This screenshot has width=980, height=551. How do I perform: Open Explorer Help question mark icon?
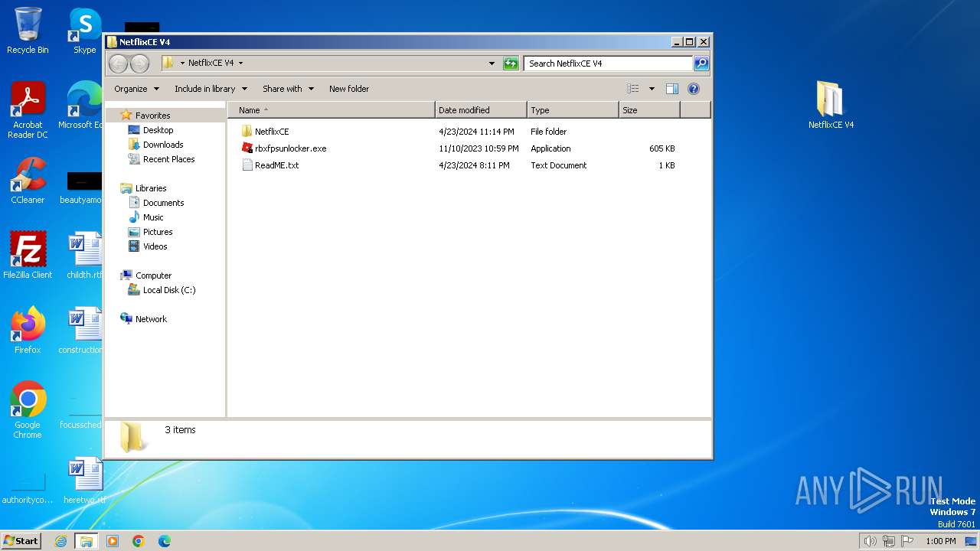coord(694,89)
